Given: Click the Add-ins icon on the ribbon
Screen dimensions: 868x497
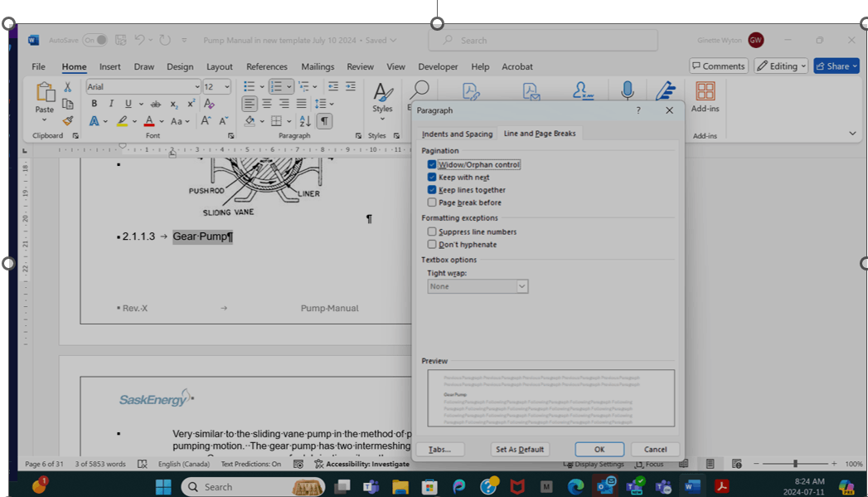Looking at the screenshot, I should tap(706, 93).
